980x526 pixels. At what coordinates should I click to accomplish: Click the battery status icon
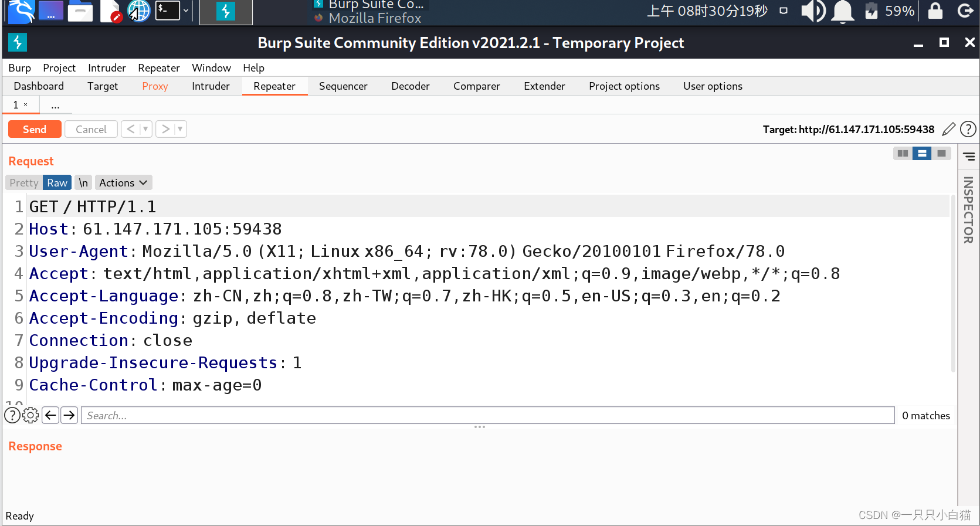tap(872, 11)
